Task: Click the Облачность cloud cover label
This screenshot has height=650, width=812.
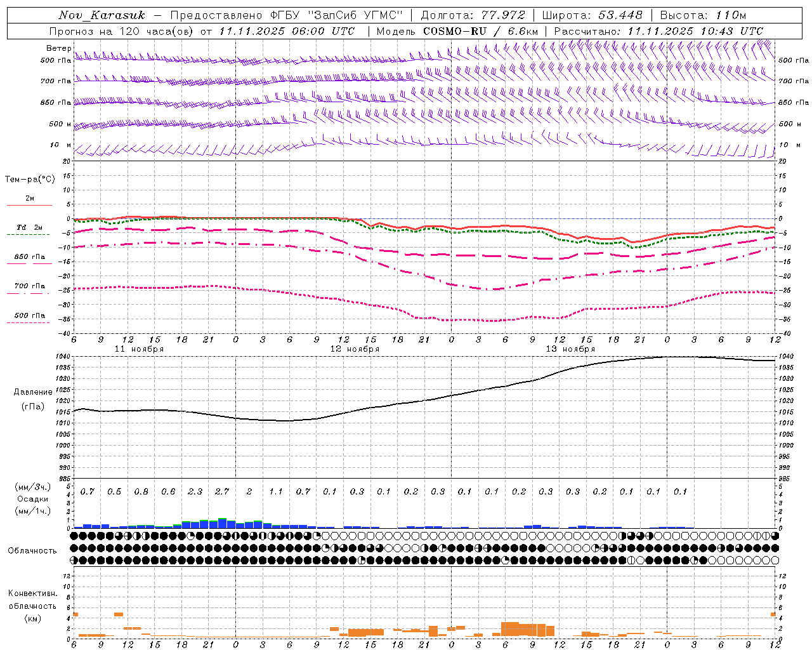Action: click(32, 551)
